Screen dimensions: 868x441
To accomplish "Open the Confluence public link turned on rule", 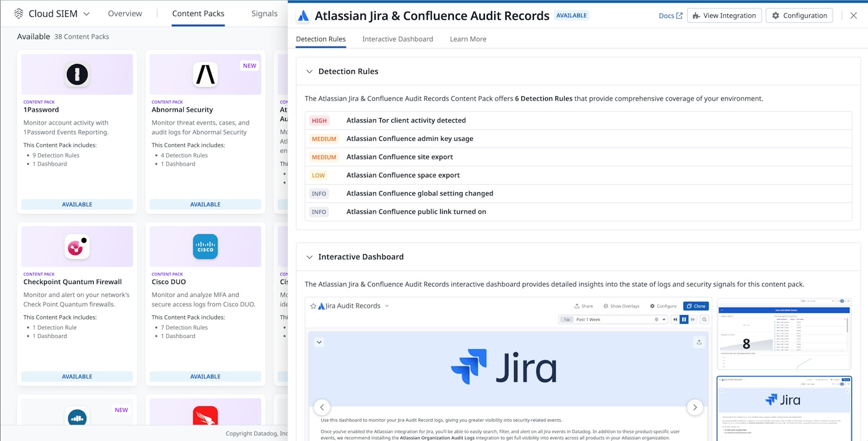I will tap(578, 212).
